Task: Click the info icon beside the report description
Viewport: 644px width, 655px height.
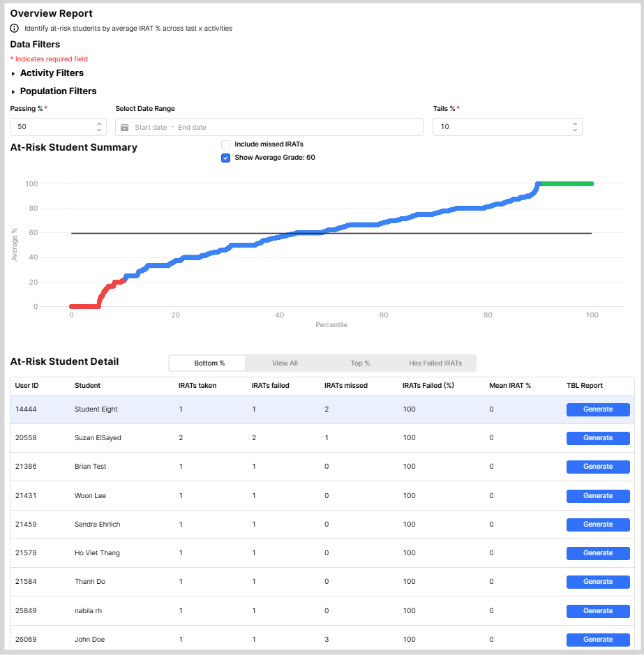Action: [14, 29]
